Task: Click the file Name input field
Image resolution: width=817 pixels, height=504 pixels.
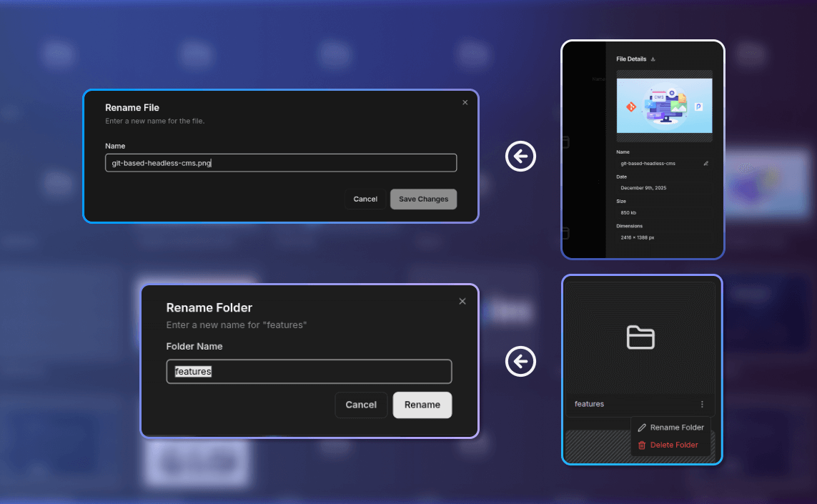Action: pyautogui.click(x=280, y=163)
